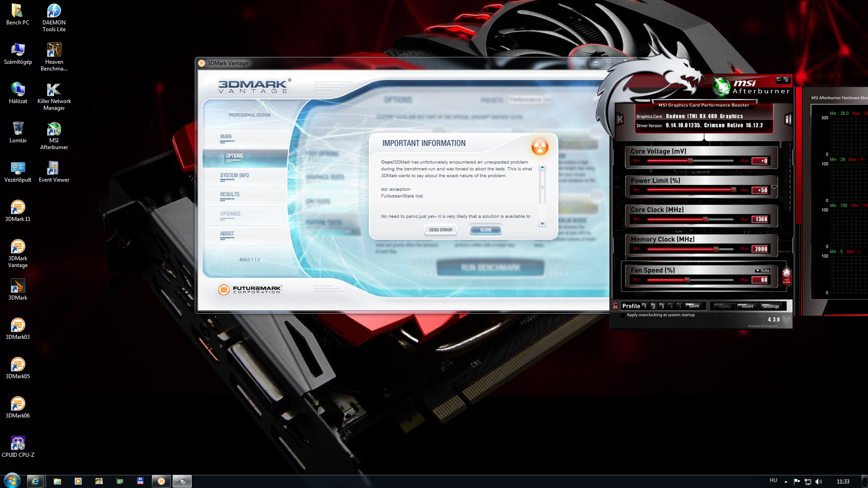Switch to MSI Afterburner taskbar button
Image resolution: width=868 pixels, height=488 pixels.
point(182,481)
